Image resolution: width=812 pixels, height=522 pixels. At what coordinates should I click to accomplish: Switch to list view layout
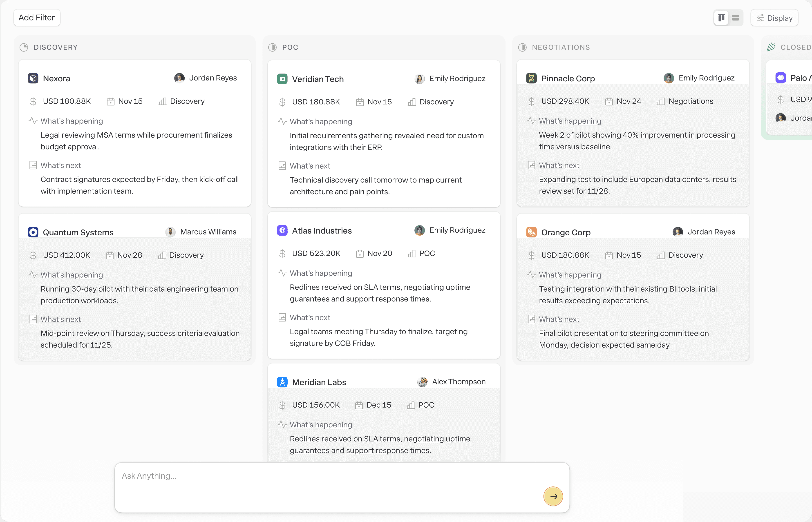(735, 18)
